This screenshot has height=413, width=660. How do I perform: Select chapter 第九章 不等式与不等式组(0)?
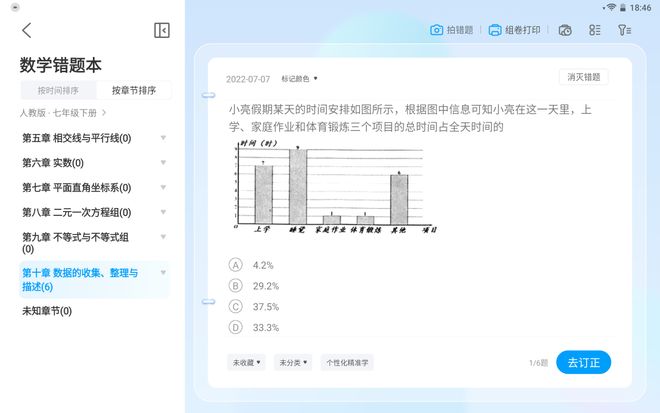pyautogui.click(x=75, y=243)
